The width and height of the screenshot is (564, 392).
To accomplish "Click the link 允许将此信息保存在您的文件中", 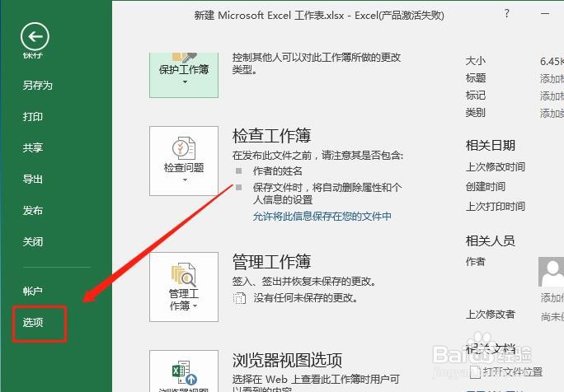I will pos(322,217).
